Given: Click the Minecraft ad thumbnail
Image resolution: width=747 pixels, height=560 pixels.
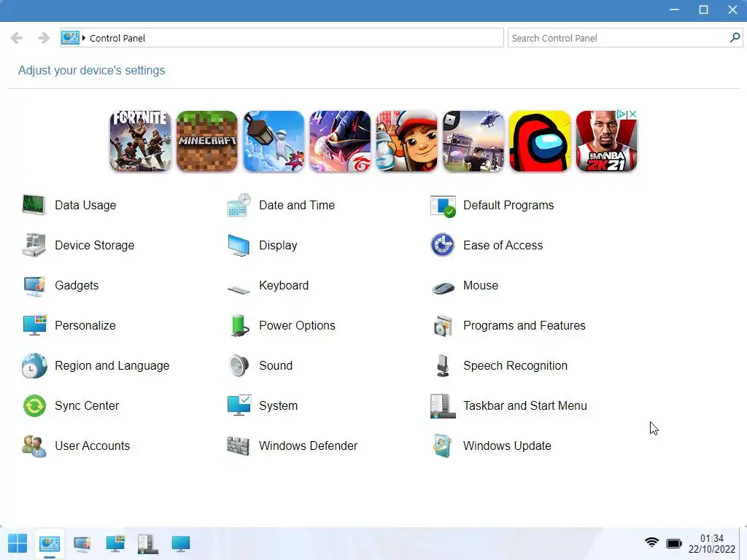Looking at the screenshot, I should [206, 141].
